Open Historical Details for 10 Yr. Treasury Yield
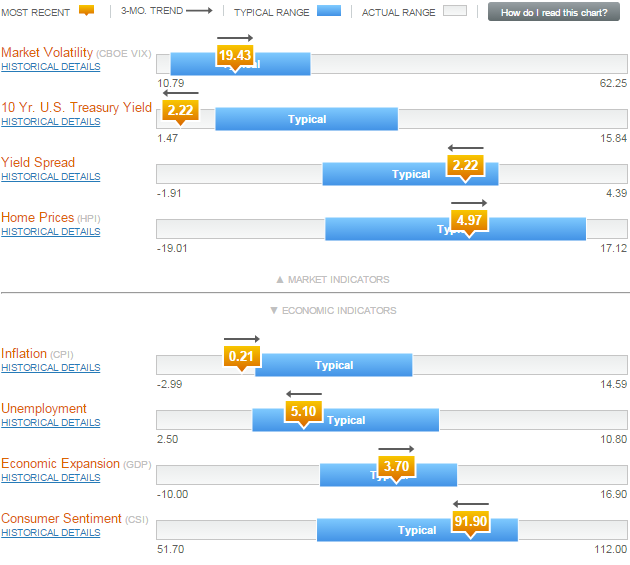This screenshot has width=630, height=565. [x=51, y=122]
